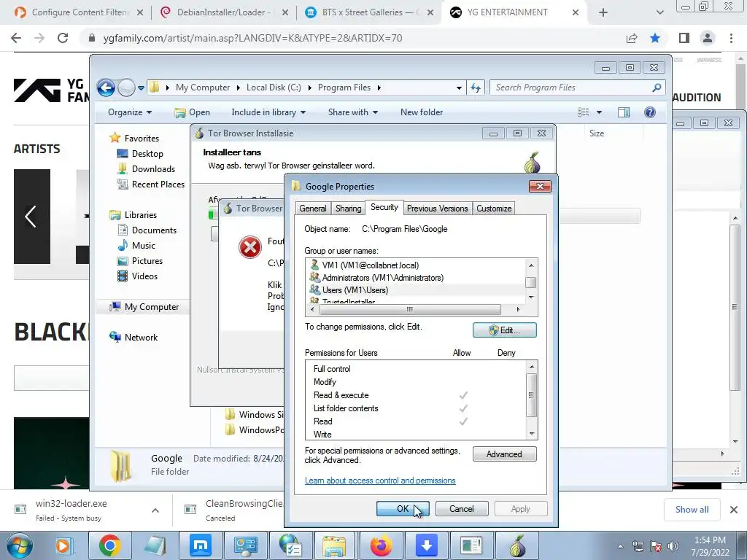Click the Action Center flag tray icon
Image resolution: width=747 pixels, height=560 pixels.
[x=656, y=546]
